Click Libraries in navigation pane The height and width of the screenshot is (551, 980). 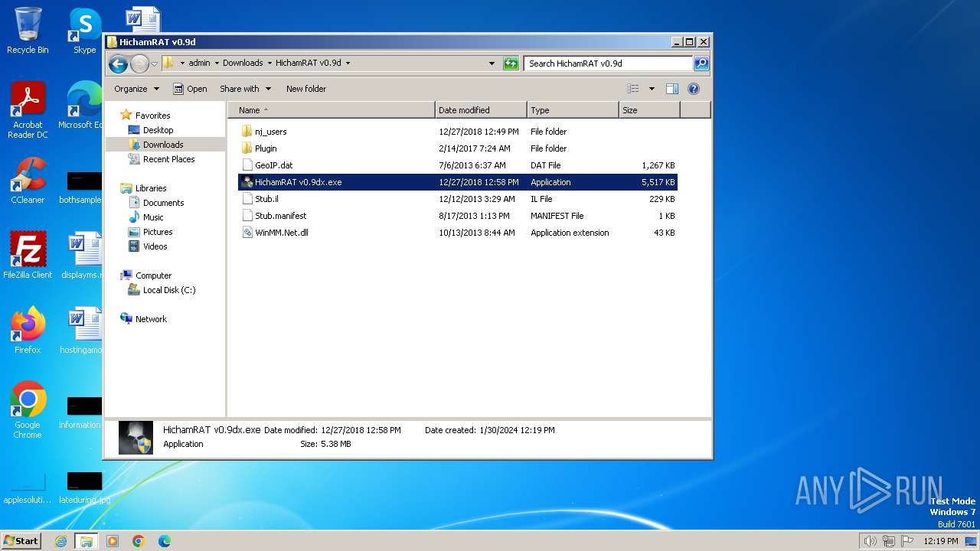click(x=151, y=188)
